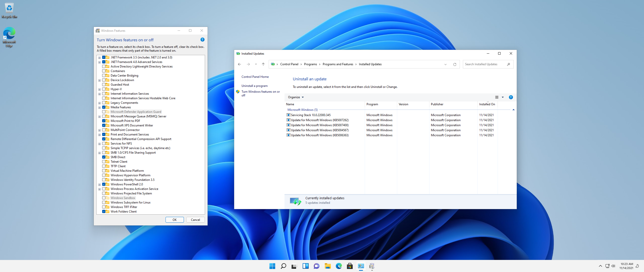Image resolution: width=644 pixels, height=272 pixels.
Task: Sort by the Installed On column header
Action: [x=488, y=104]
